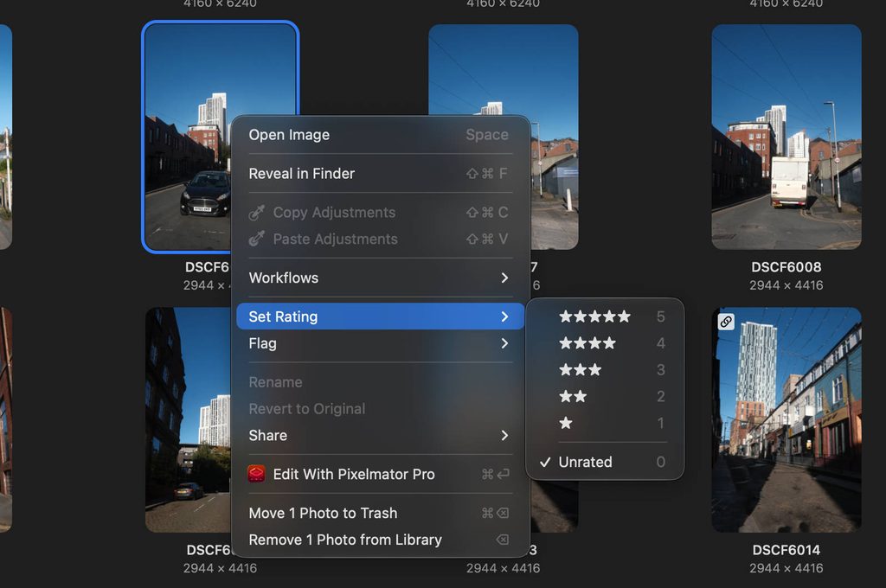Set rating to two stars
886x588 pixels.
point(605,396)
